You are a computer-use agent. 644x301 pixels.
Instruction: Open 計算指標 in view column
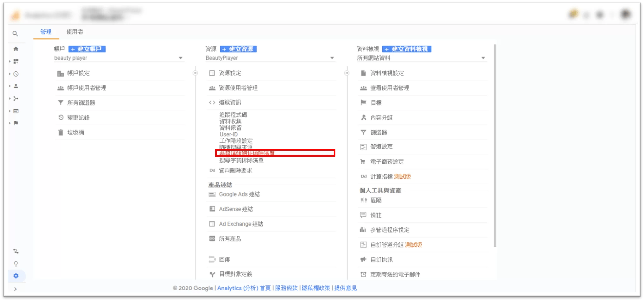[381, 177]
